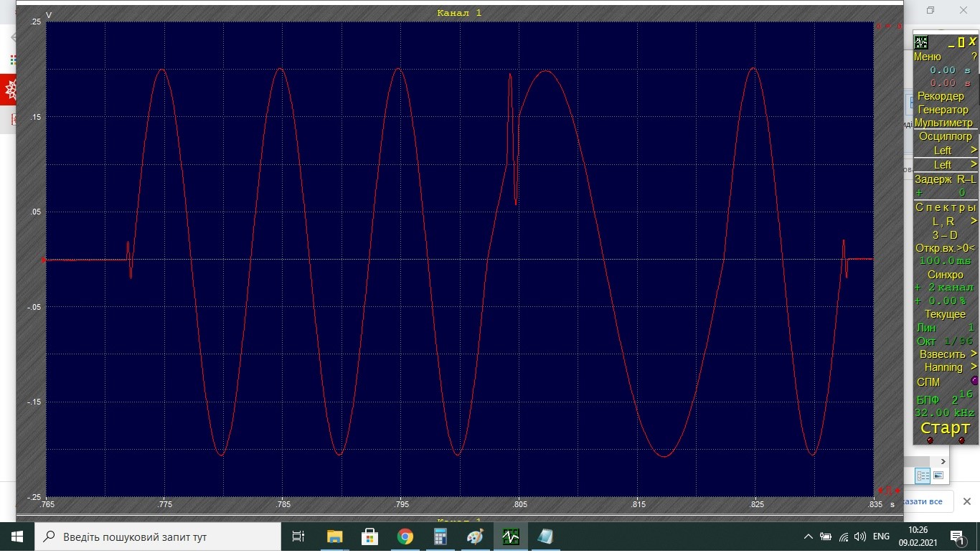Click the oscilloscope app logo icon in panel

pos(921,42)
